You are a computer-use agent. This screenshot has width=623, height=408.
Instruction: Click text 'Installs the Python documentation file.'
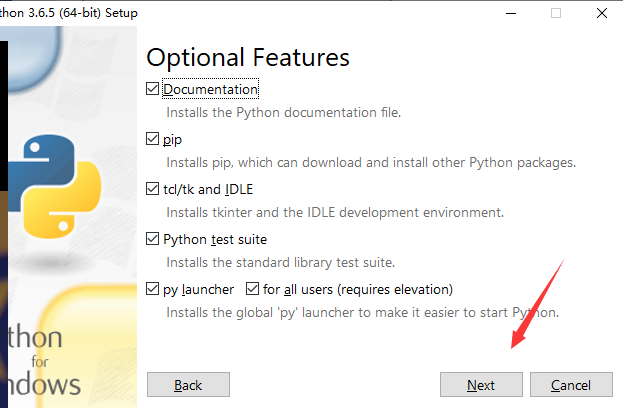coord(284,112)
